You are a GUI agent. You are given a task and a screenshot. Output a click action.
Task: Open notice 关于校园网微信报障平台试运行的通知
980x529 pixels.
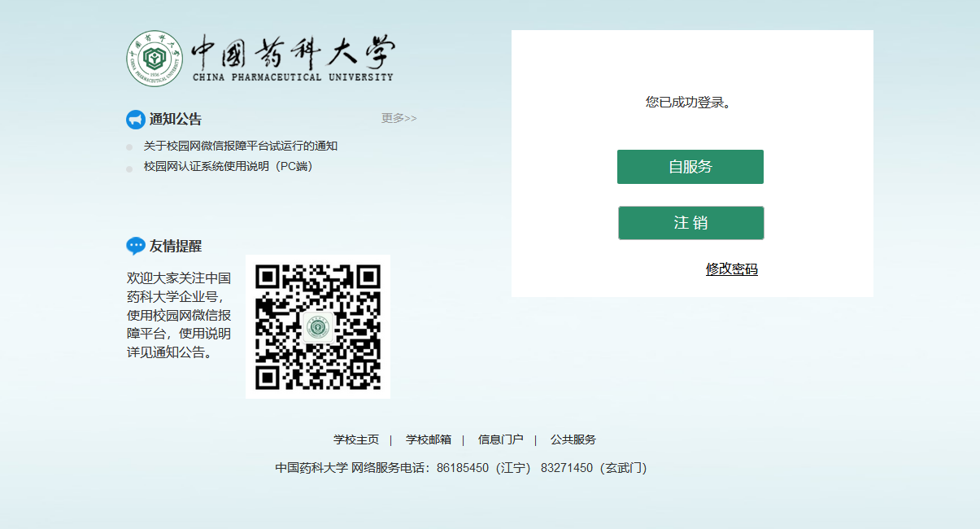click(240, 146)
